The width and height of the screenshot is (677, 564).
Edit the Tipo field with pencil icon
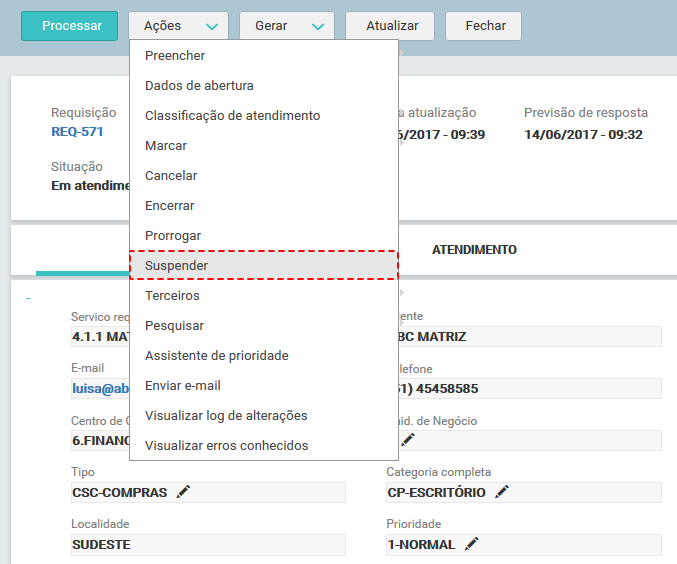[183, 492]
